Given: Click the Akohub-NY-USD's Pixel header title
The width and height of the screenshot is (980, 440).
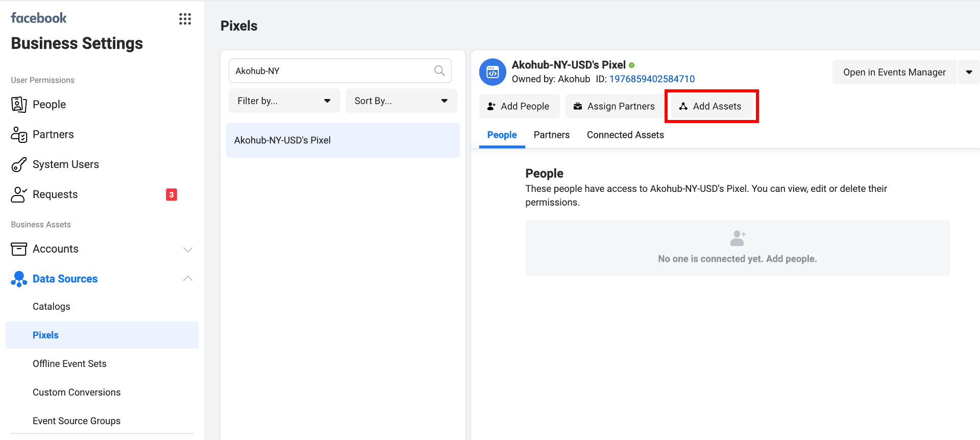Looking at the screenshot, I should click(569, 65).
